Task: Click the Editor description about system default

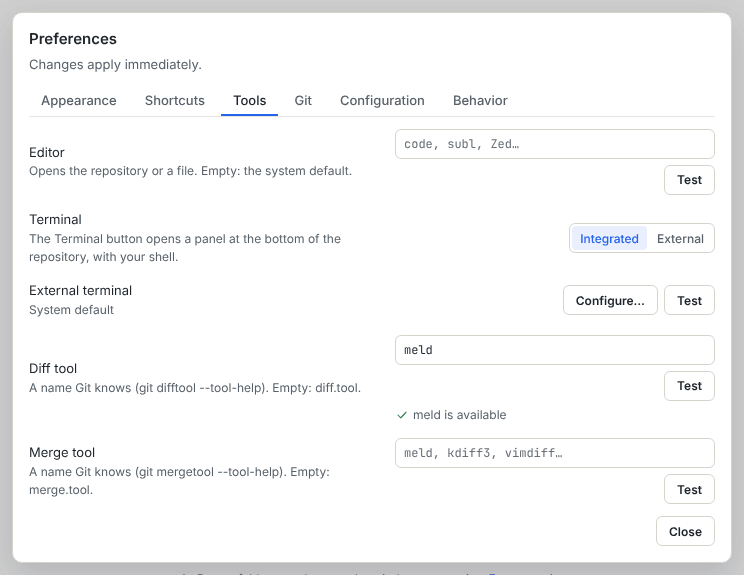Action: (190, 171)
